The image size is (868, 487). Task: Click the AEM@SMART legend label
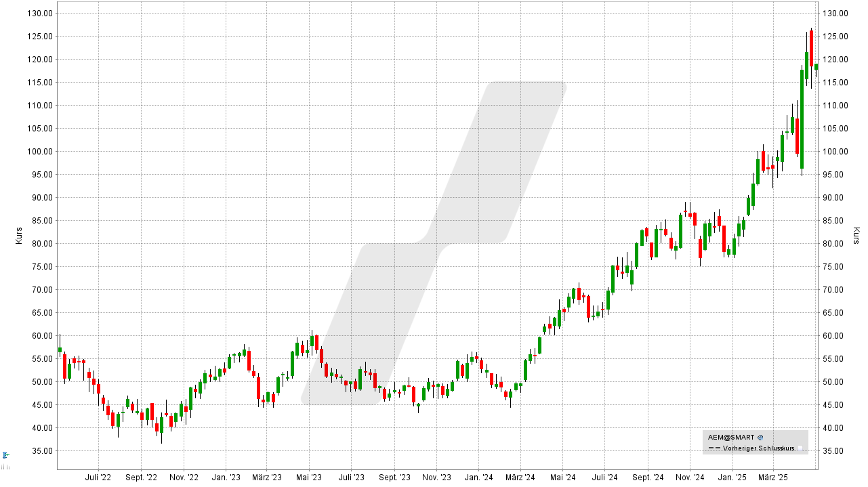point(730,438)
